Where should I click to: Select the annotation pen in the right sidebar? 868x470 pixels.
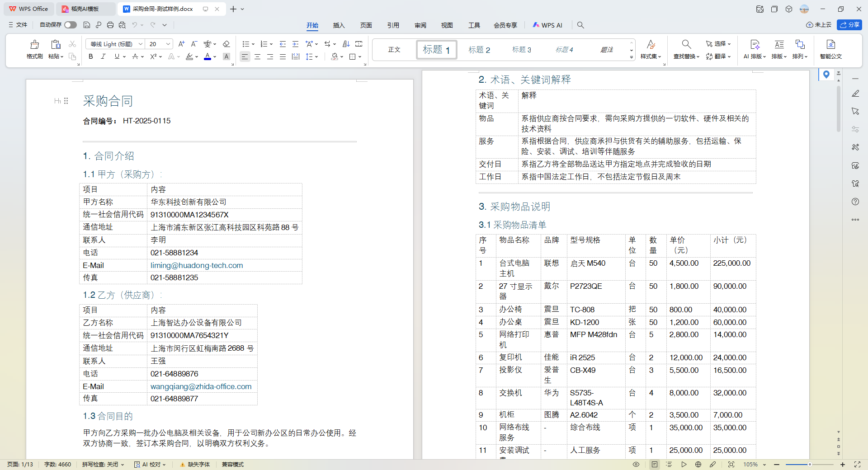click(855, 94)
